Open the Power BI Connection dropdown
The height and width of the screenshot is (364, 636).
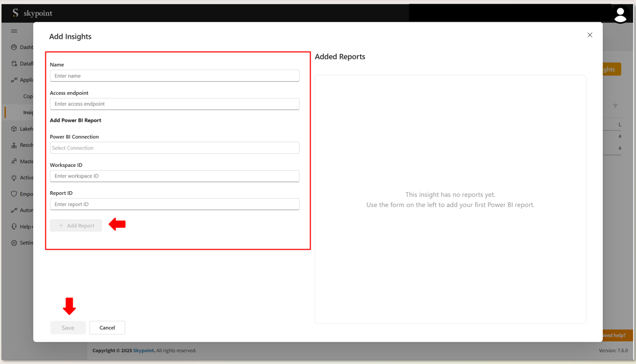tap(175, 148)
